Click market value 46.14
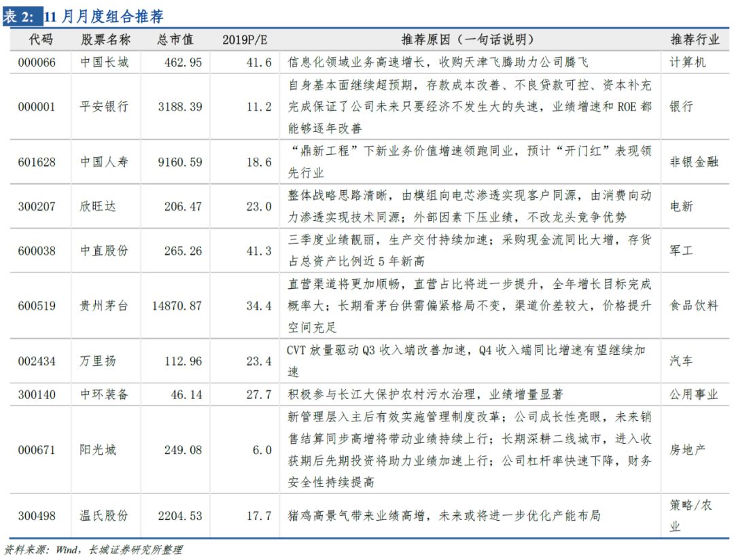The height and width of the screenshot is (560, 734). point(186,395)
